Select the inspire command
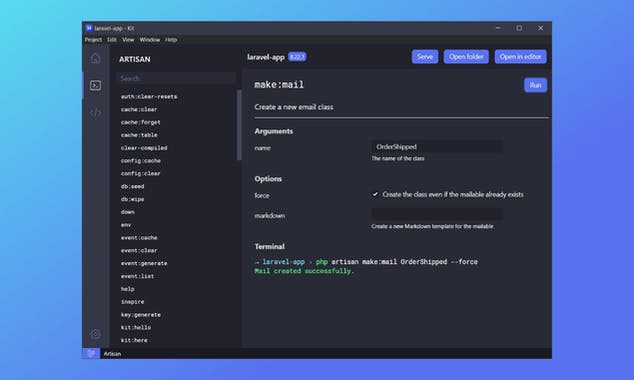 point(132,302)
